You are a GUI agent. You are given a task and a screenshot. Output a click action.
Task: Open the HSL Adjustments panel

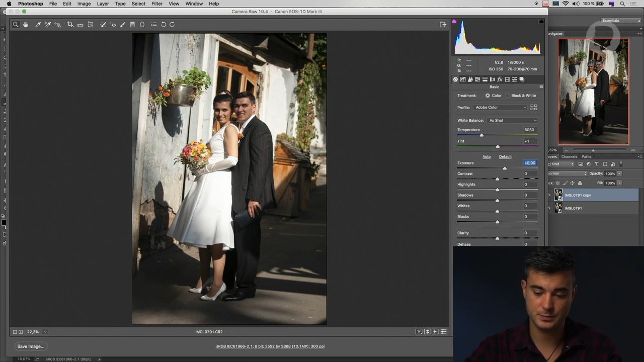pyautogui.click(x=477, y=79)
